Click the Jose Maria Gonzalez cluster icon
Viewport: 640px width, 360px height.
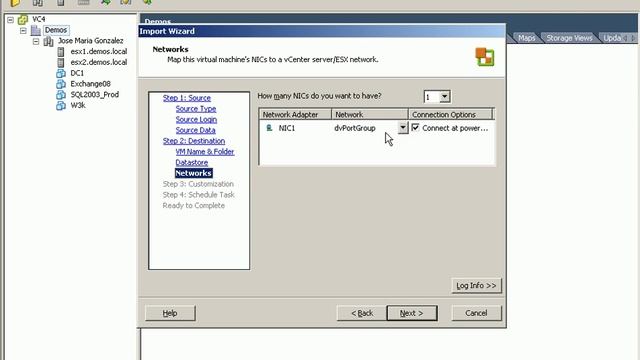[x=49, y=41]
